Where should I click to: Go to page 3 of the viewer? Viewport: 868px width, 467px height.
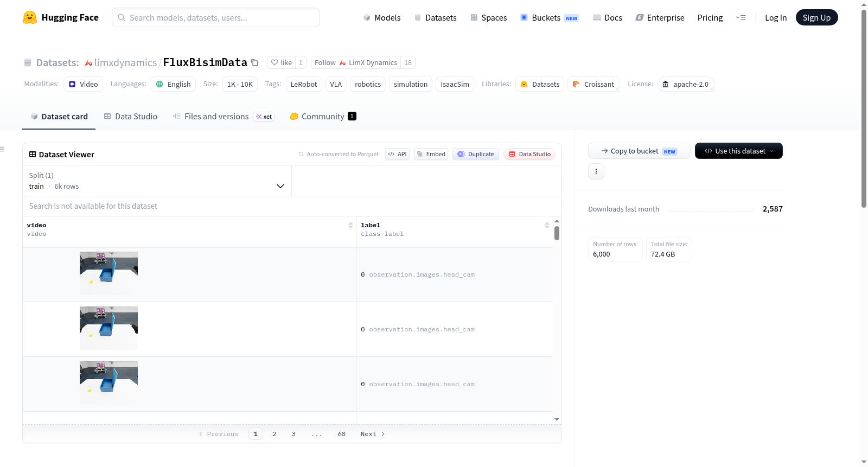pyautogui.click(x=293, y=434)
